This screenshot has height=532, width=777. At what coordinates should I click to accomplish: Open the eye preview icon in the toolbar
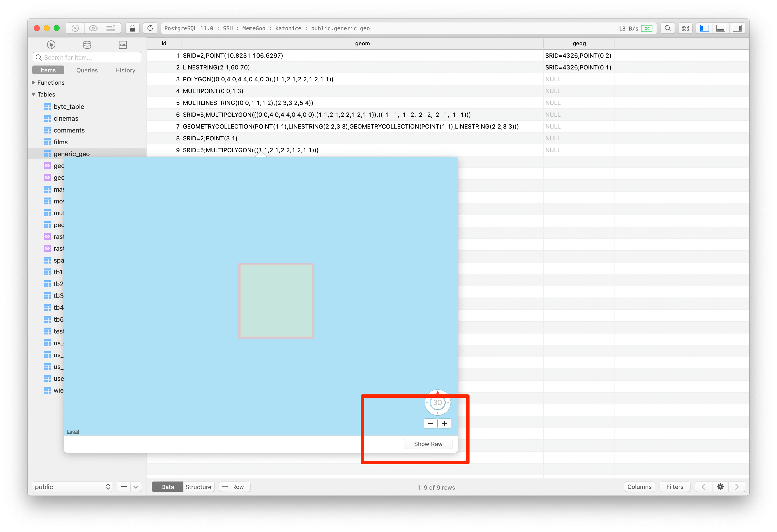93,28
